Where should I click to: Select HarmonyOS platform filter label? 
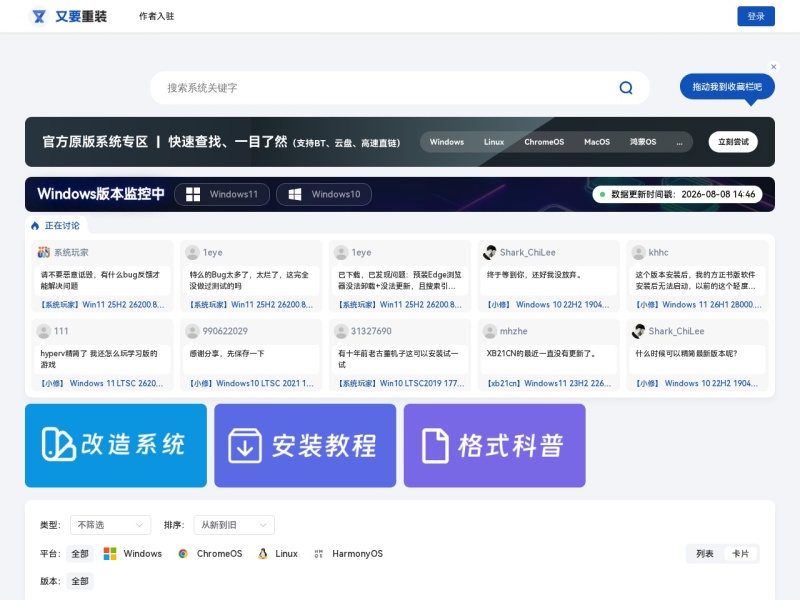tap(357, 554)
